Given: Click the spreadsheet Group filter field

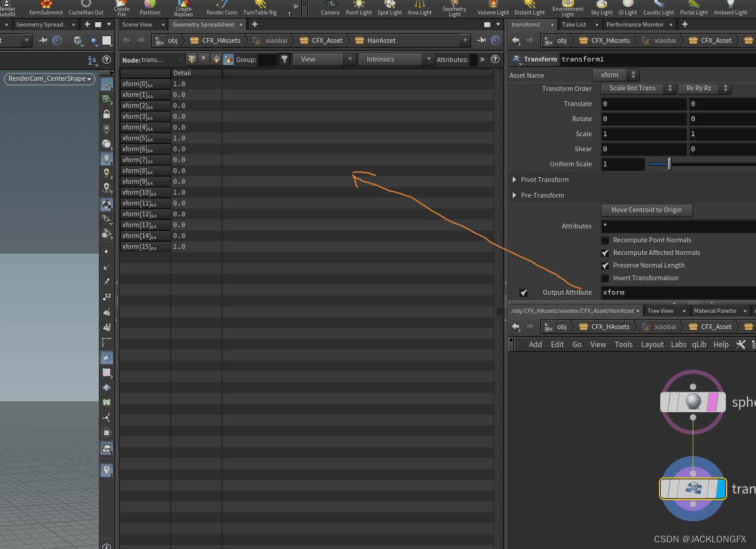Looking at the screenshot, I should click(267, 60).
